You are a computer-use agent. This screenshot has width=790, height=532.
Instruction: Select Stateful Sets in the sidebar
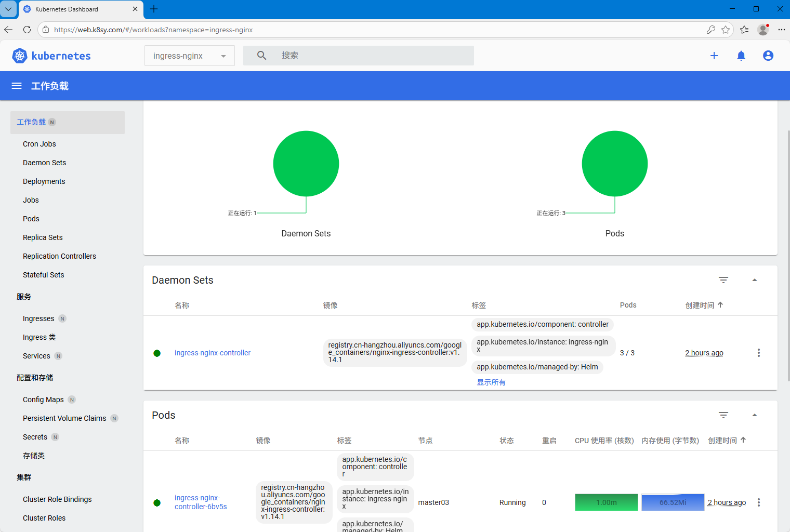pyautogui.click(x=44, y=275)
